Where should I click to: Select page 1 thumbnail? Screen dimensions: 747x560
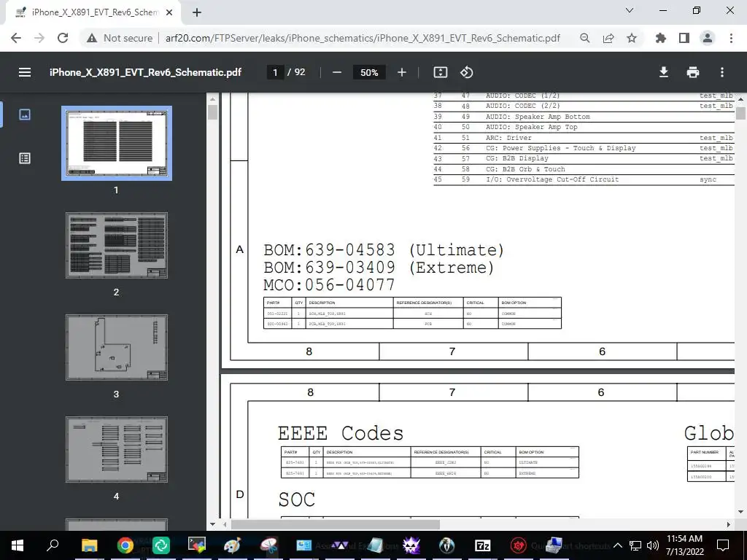[117, 143]
